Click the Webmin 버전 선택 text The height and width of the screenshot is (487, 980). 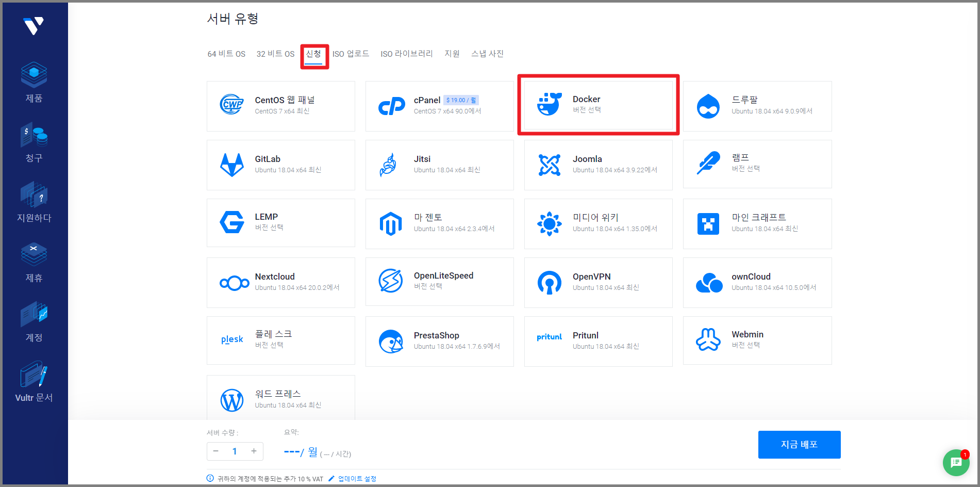pos(745,345)
